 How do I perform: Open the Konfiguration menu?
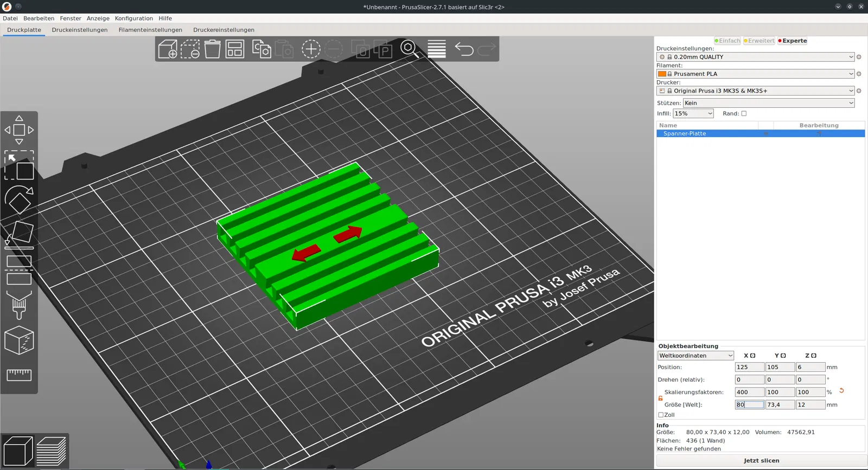click(133, 18)
